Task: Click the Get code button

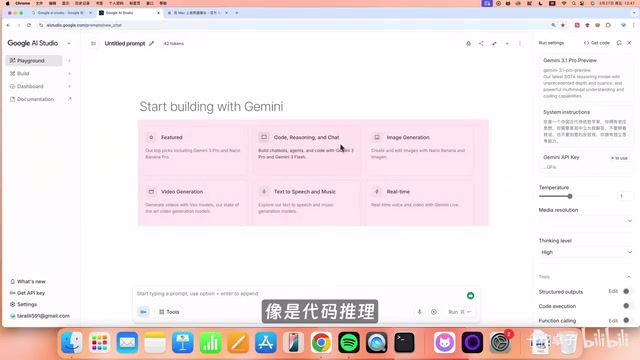Action: 596,43
